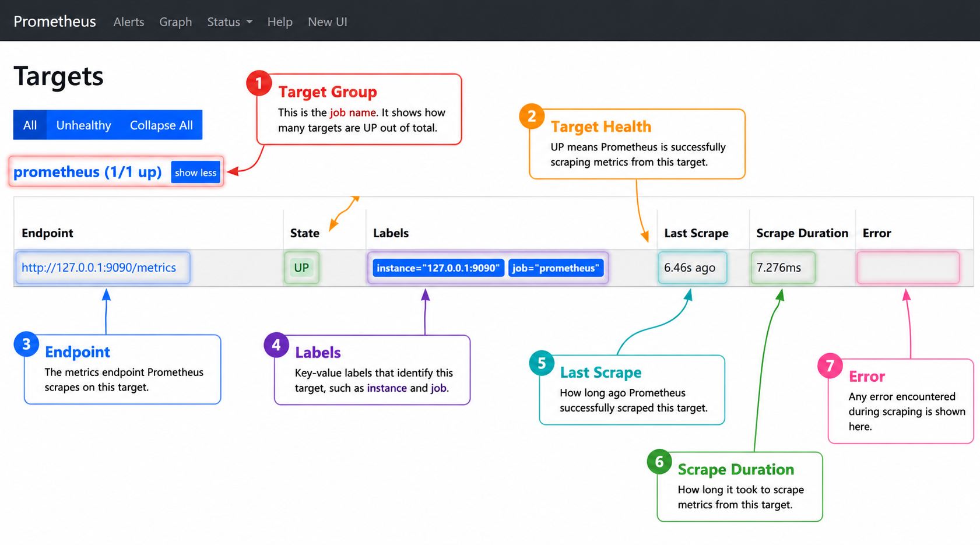
Task: Click the 7.276ms scrape duration value
Action: (779, 268)
